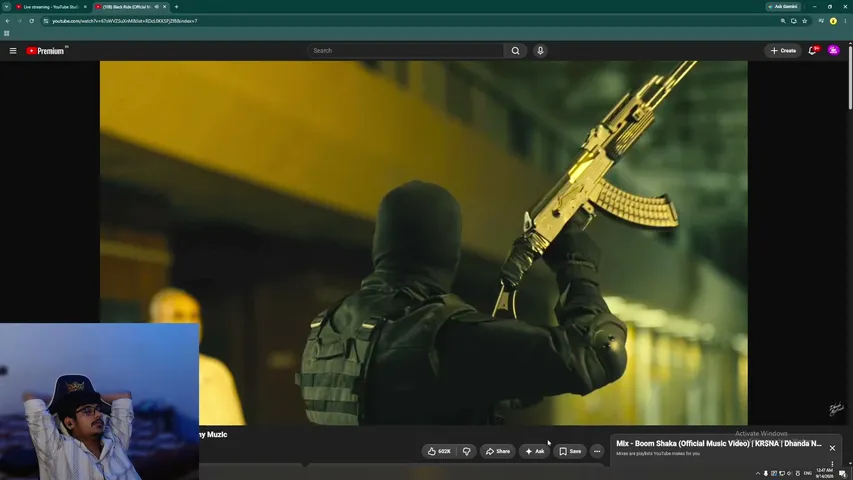Bookmark this page with star icon
Viewport: 853px width, 480px height.
[x=805, y=21]
